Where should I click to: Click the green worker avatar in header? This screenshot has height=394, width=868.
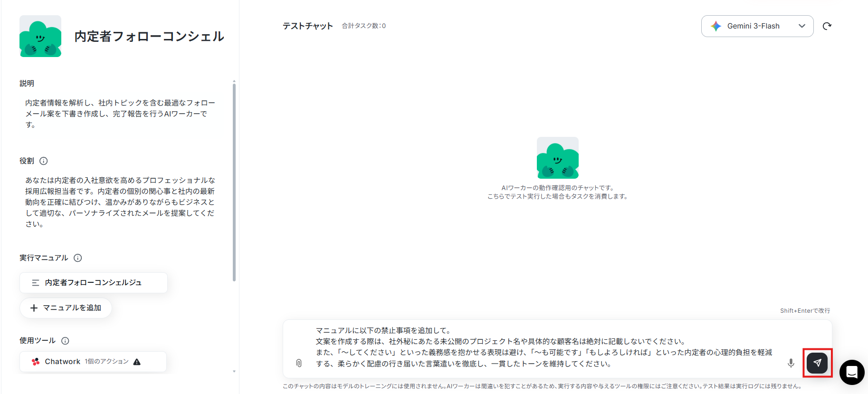(40, 36)
